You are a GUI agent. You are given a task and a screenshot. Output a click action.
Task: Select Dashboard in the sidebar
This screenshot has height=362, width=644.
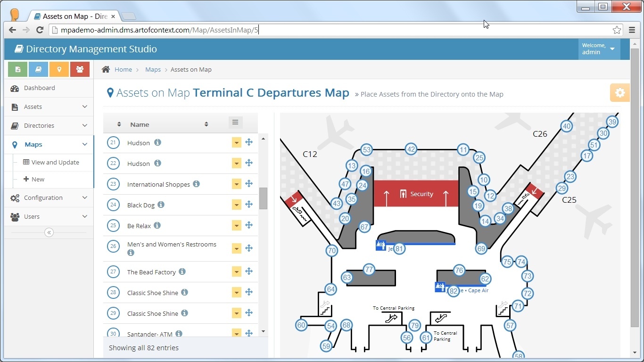click(x=40, y=88)
